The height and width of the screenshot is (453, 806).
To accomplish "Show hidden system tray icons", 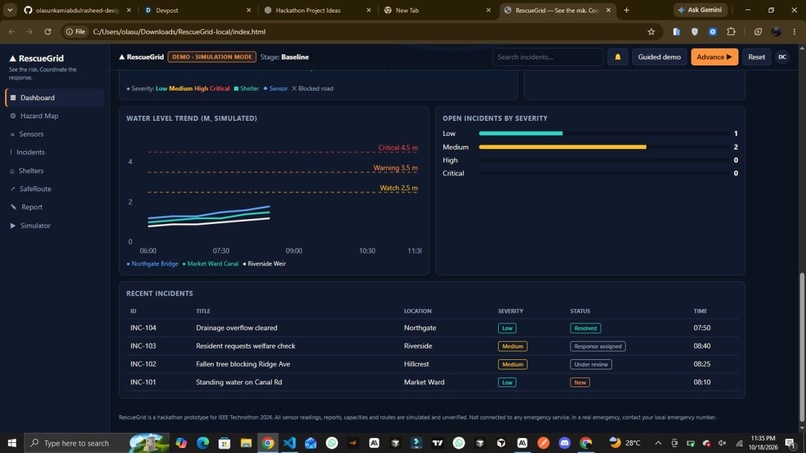I will 658,443.
